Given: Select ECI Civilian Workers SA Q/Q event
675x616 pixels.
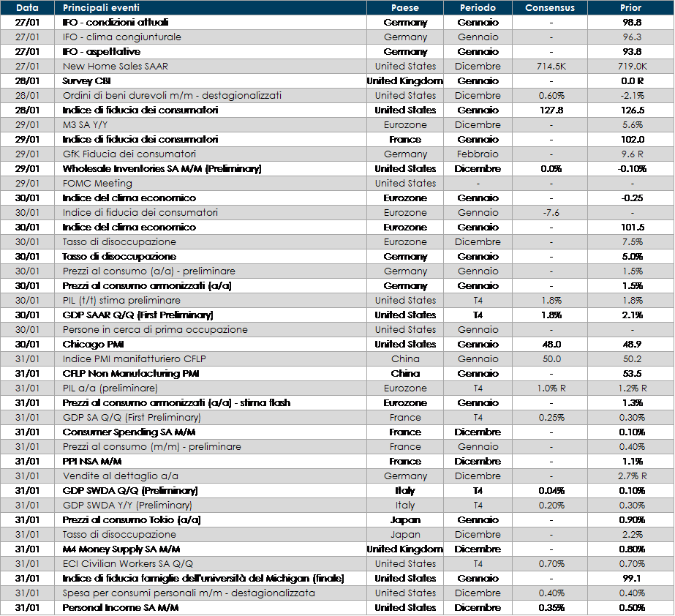Looking at the screenshot, I should tap(132, 564).
